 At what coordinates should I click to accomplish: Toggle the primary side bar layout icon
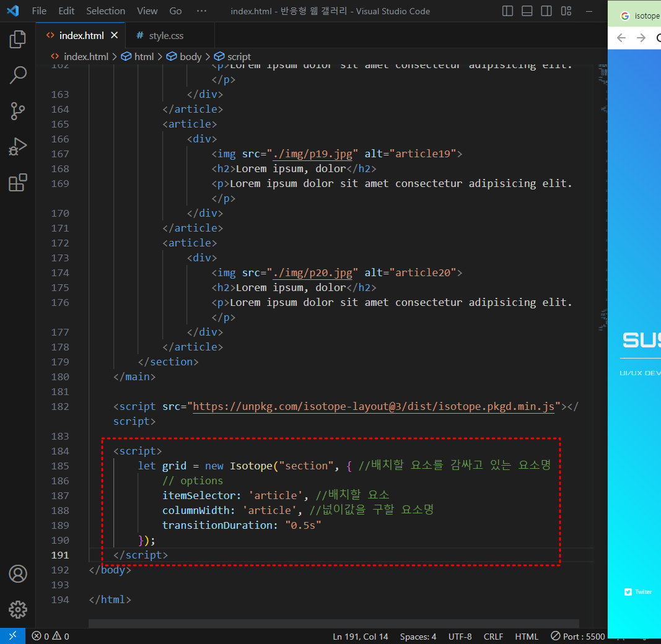coord(507,11)
